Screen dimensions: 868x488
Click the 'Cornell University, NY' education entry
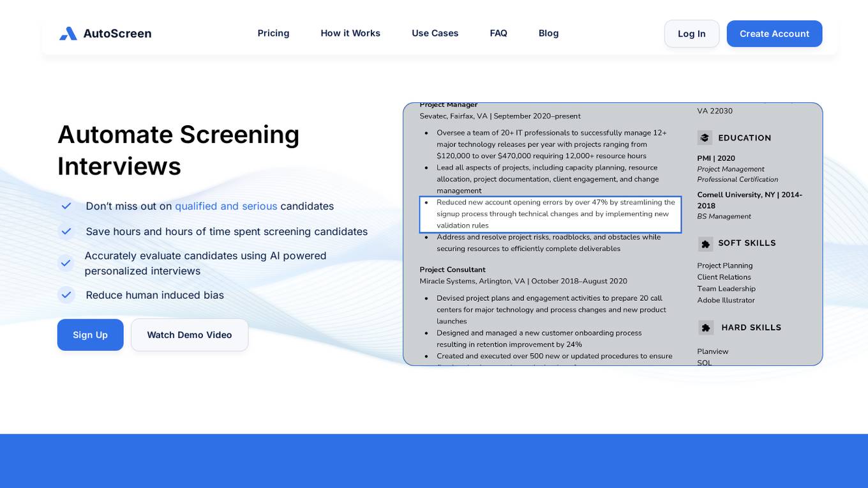click(750, 200)
